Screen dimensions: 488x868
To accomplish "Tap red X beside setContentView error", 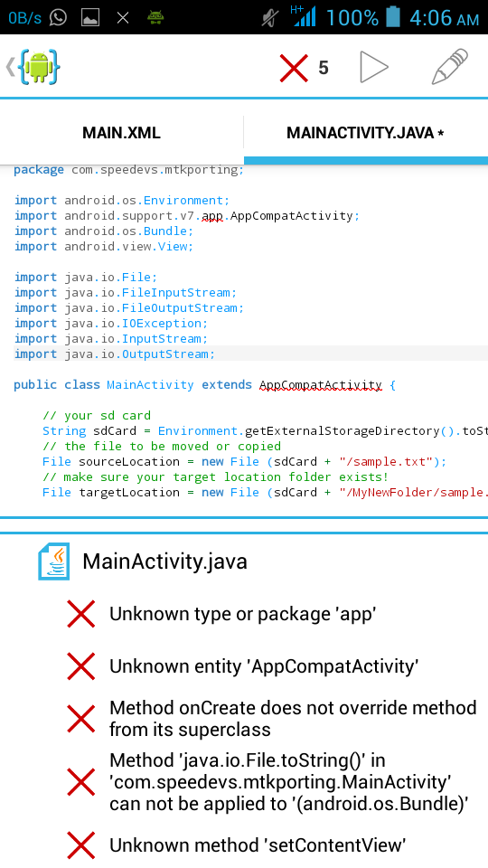I will [x=80, y=846].
